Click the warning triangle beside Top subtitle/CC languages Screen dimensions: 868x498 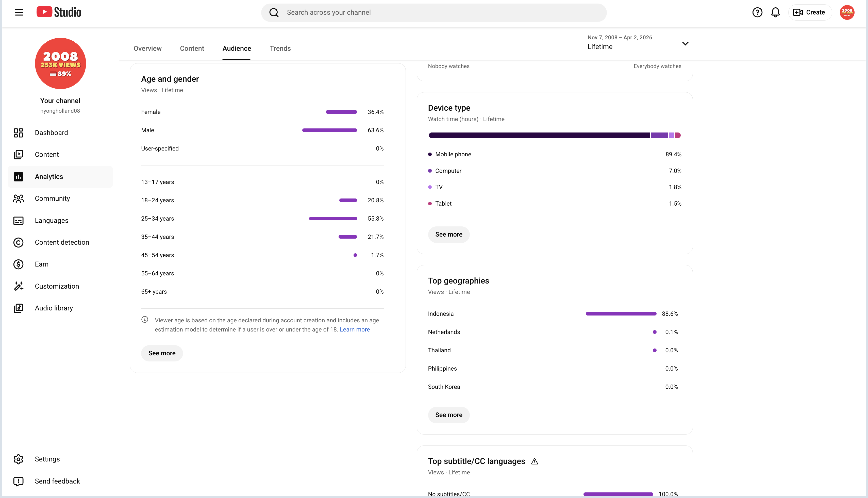(535, 461)
